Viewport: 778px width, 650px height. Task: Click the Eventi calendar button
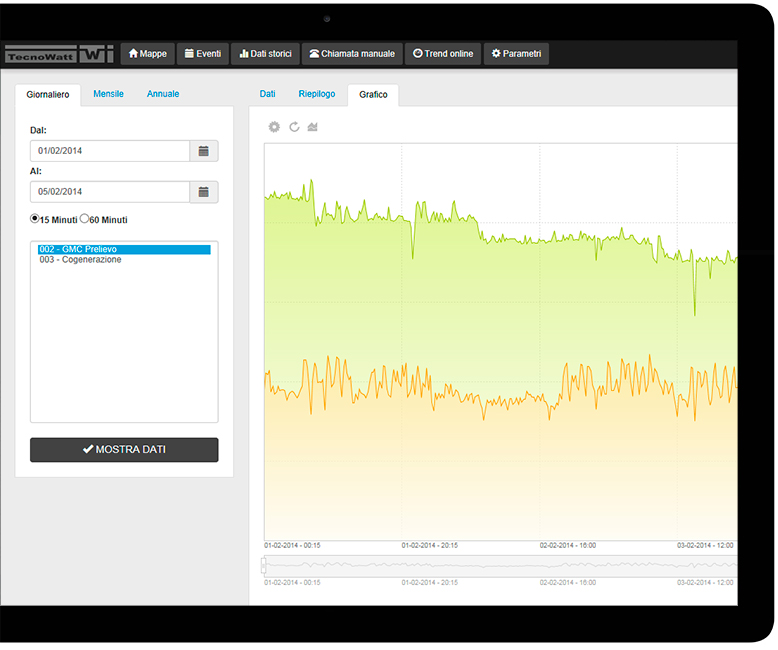202,54
